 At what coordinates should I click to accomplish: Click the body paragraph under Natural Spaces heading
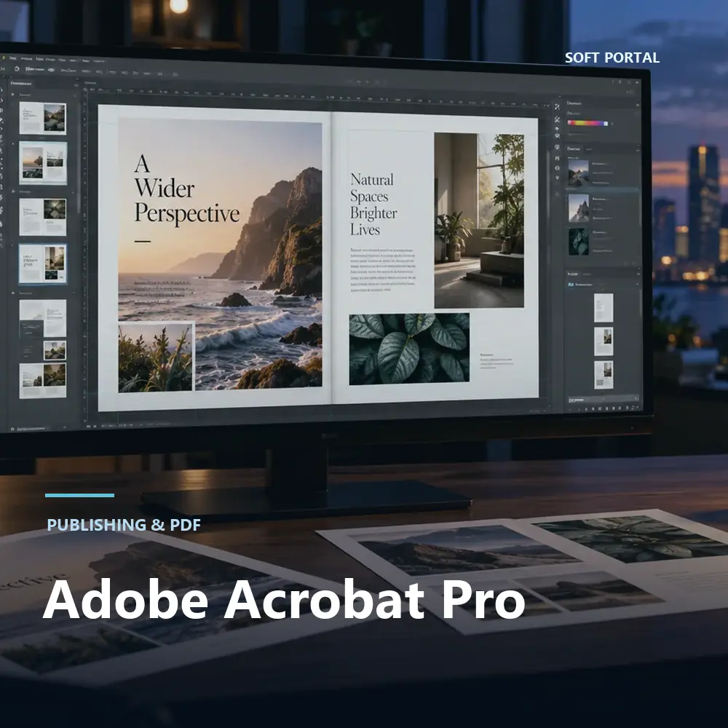[x=383, y=270]
